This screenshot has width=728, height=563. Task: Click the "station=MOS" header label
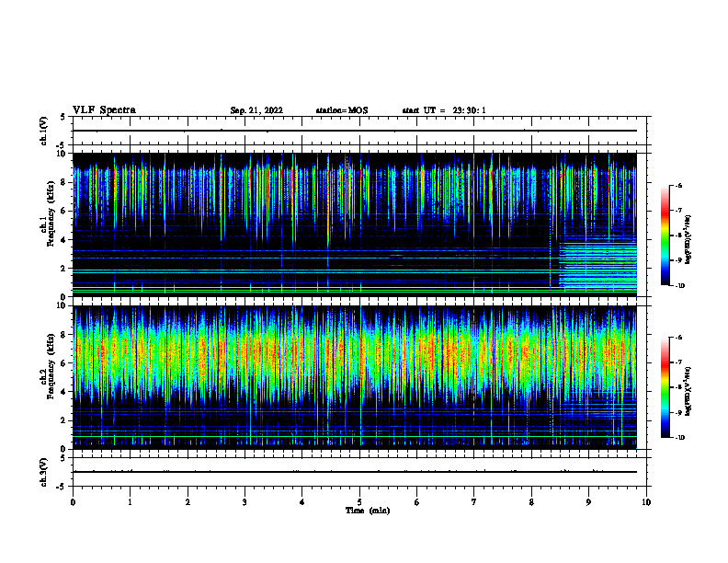point(342,110)
